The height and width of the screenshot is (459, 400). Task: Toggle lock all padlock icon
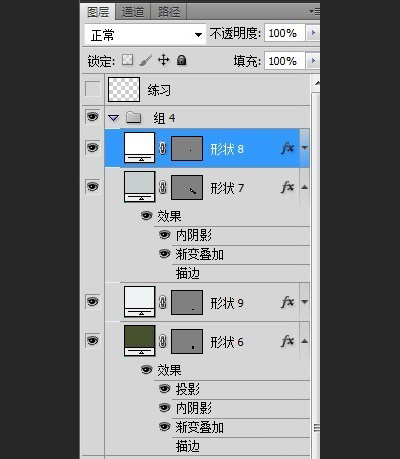(x=182, y=60)
